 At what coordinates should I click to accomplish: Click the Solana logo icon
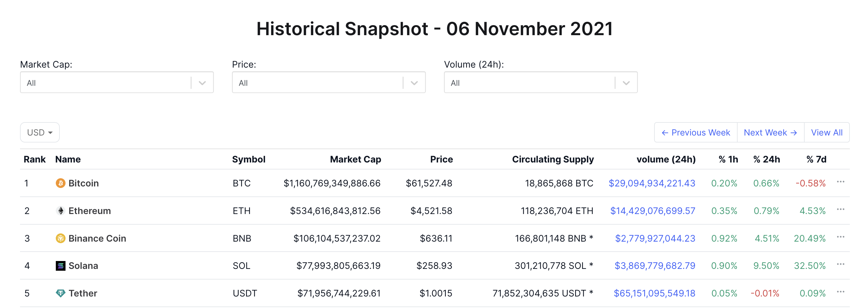[x=60, y=266]
